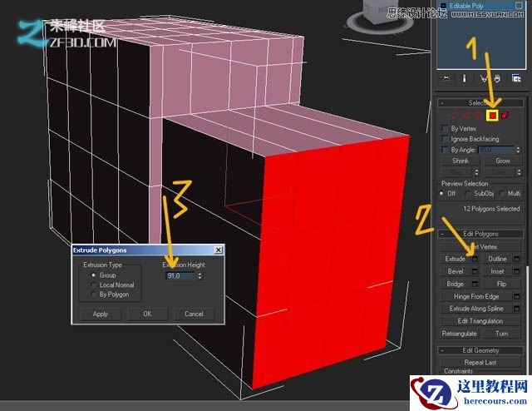The image size is (532, 411).
Task: Click the Retriangulate button
Action: (460, 334)
